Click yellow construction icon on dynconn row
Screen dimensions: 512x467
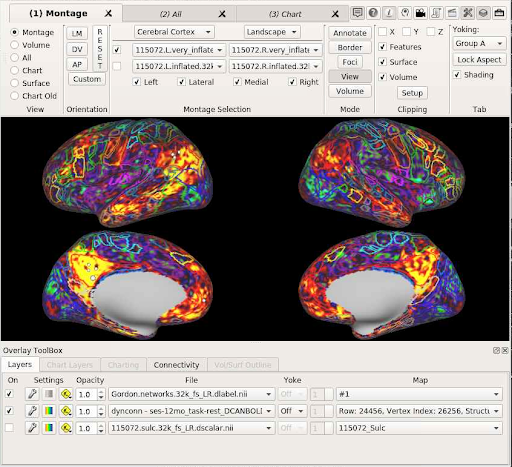coord(66,411)
